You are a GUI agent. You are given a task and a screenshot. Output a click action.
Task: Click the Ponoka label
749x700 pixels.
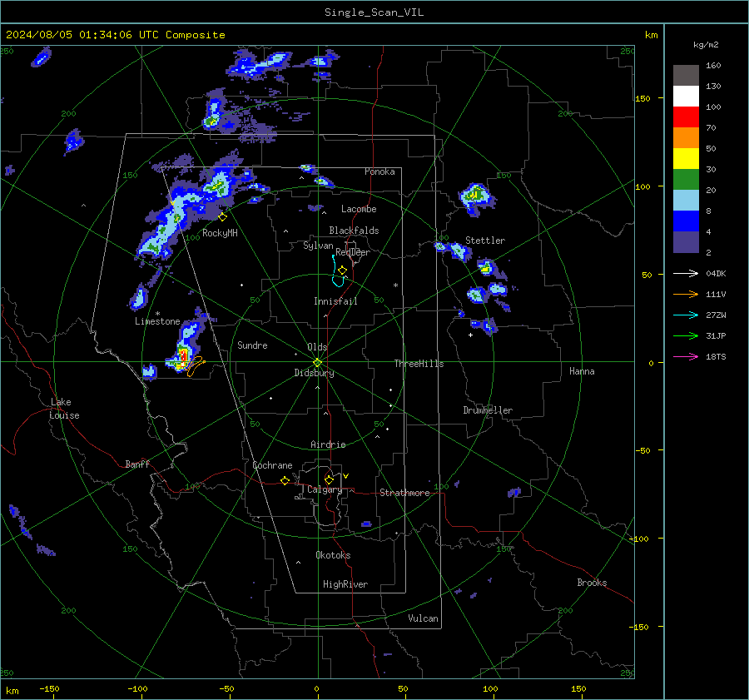click(379, 171)
